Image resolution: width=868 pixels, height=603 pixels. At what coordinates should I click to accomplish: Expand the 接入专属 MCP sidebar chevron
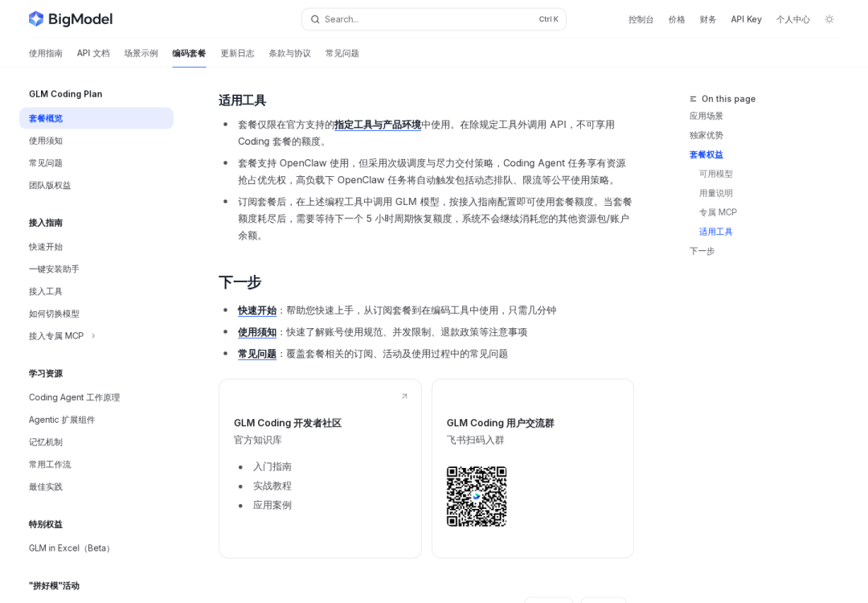pyautogui.click(x=93, y=336)
